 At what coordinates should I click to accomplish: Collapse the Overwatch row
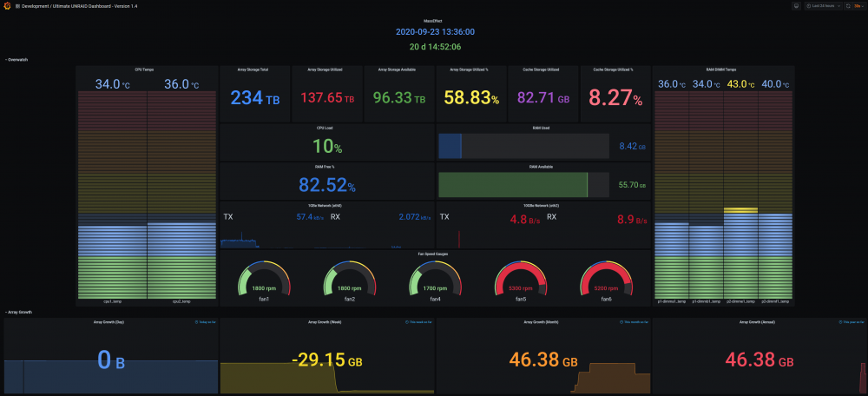pos(16,59)
